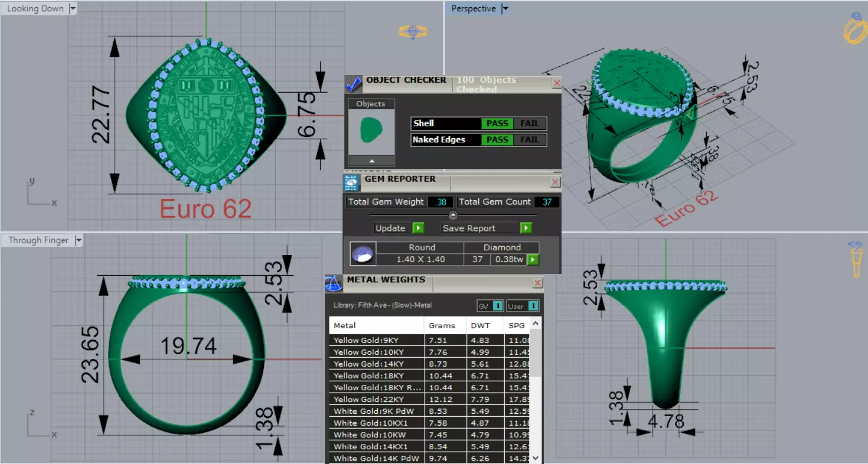This screenshot has height=464, width=868.
Task: Click the green arrow beside 0.38tw
Action: (x=533, y=259)
